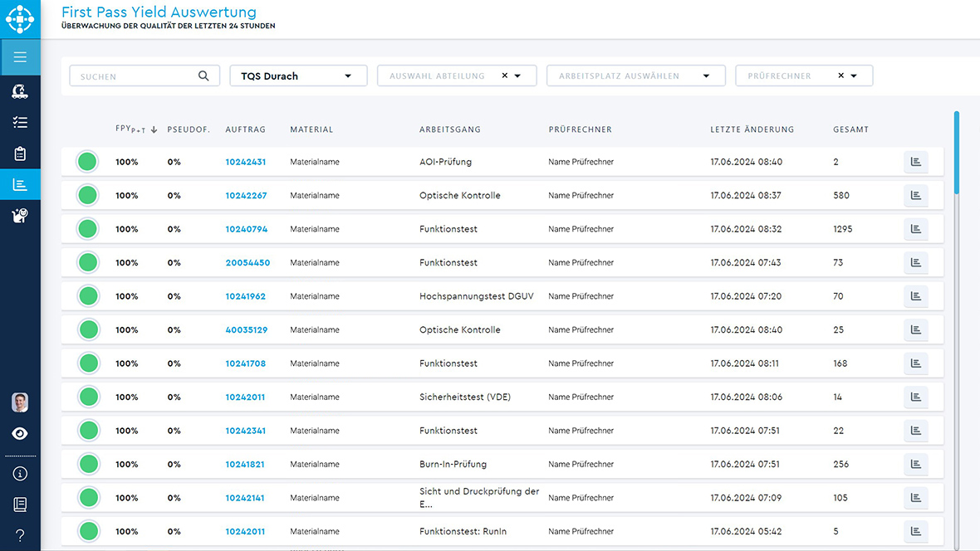The height and width of the screenshot is (551, 980).
Task: Expand the Prüfrechner dropdown arrow
Action: pos(854,76)
